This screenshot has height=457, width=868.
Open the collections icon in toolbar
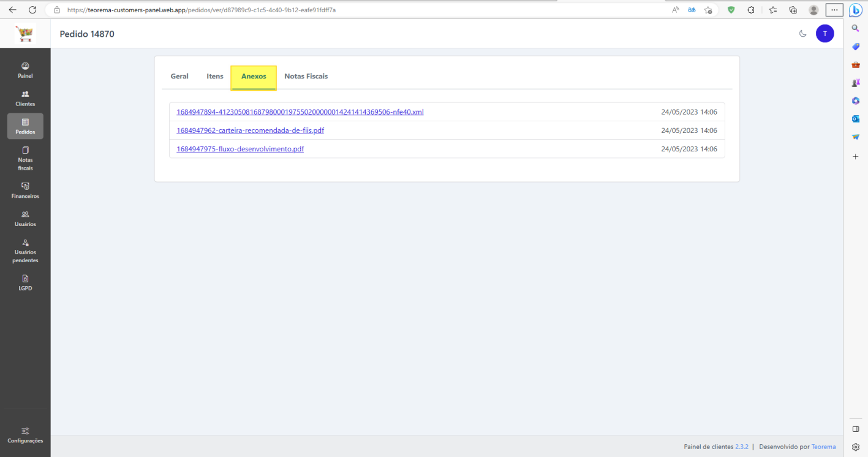click(x=793, y=10)
